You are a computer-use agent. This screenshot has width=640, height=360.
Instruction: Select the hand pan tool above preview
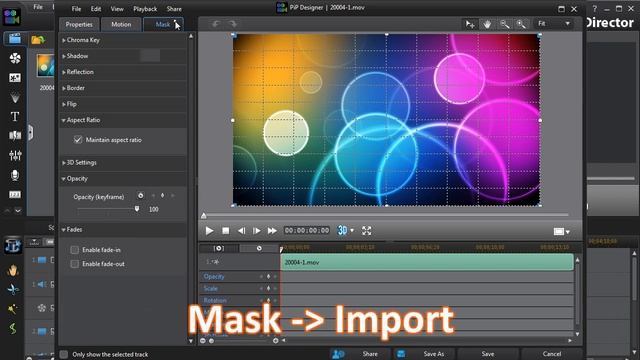[487, 24]
